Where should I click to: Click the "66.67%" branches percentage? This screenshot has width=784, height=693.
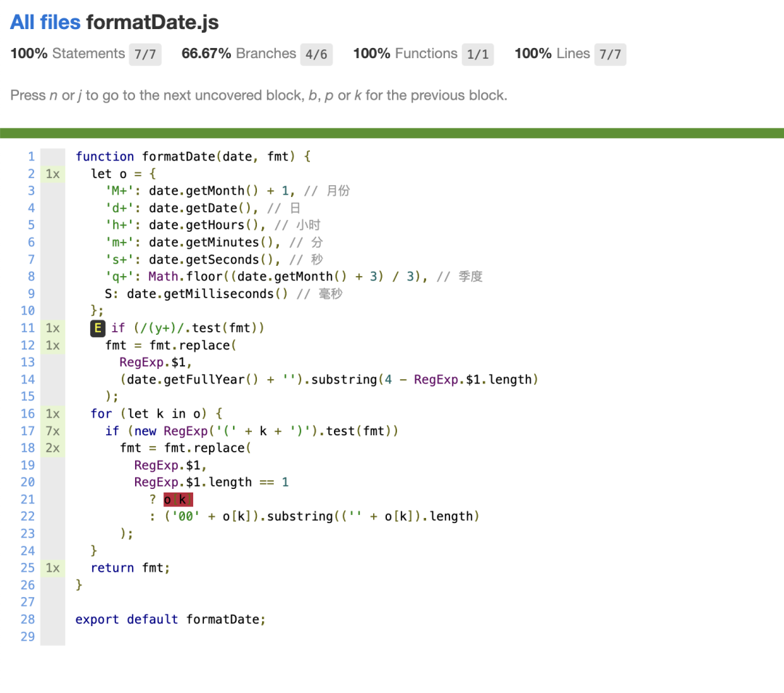tap(206, 54)
